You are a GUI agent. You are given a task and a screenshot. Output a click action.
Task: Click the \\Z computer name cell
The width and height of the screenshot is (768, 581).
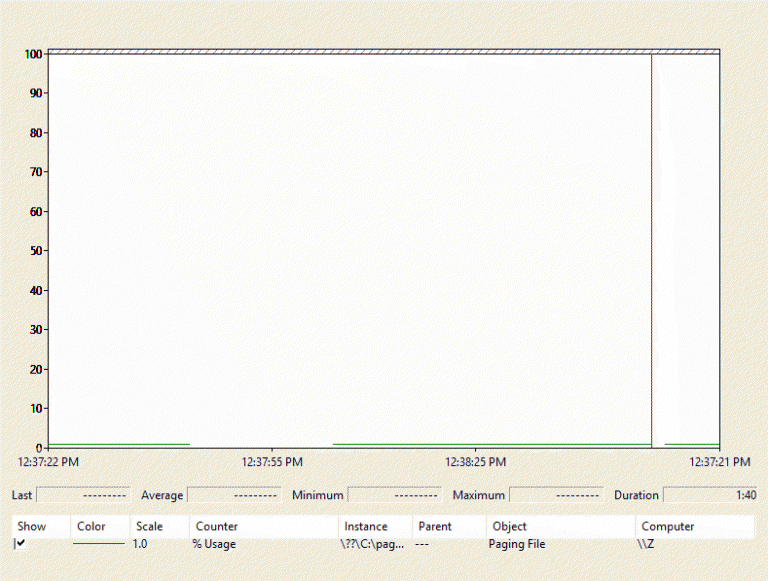coord(646,544)
